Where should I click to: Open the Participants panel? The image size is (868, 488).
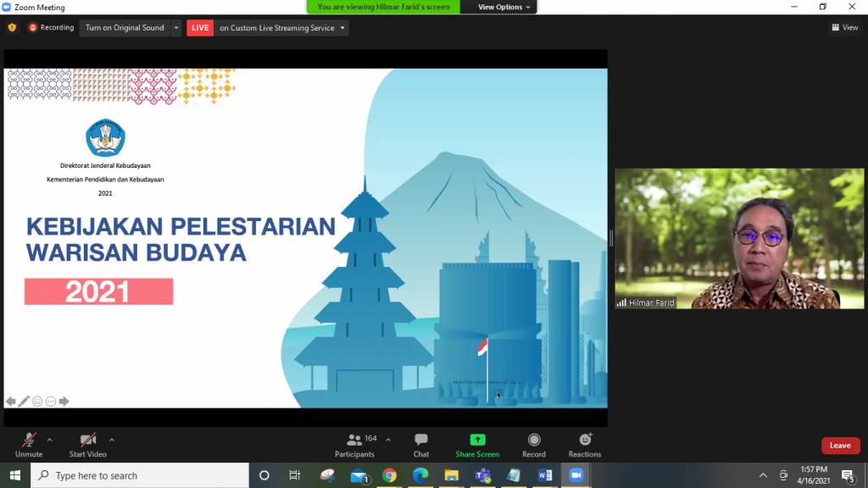pos(354,441)
